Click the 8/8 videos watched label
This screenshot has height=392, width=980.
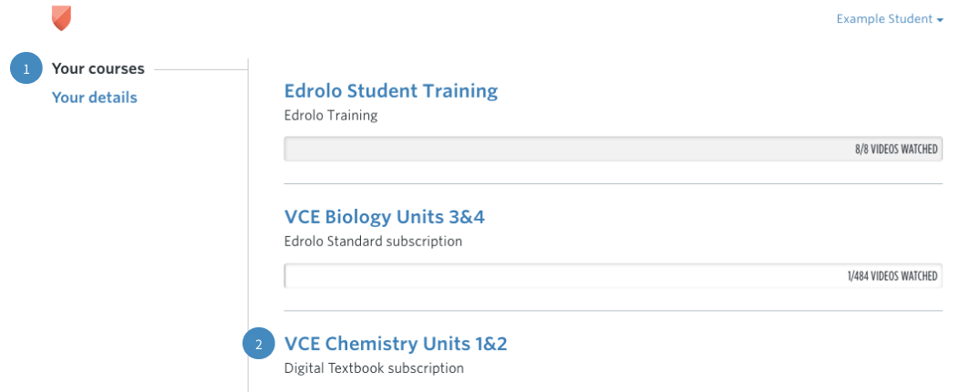pyautogui.click(x=896, y=150)
